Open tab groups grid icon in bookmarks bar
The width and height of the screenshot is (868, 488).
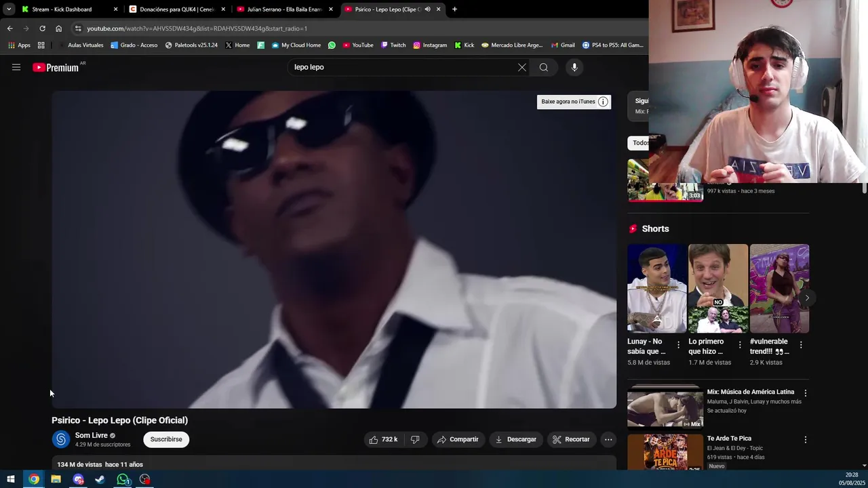41,45
